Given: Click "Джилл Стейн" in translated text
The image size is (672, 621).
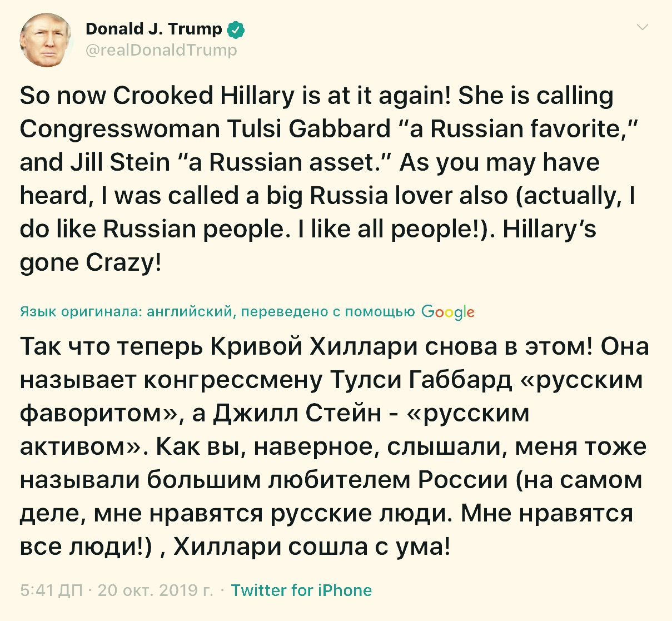Looking at the screenshot, I should 298,413.
